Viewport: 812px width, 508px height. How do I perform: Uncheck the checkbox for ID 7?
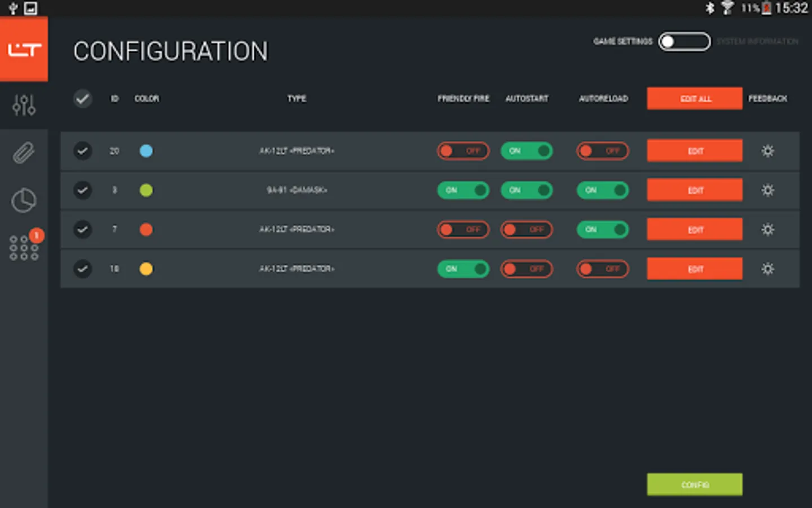click(82, 230)
